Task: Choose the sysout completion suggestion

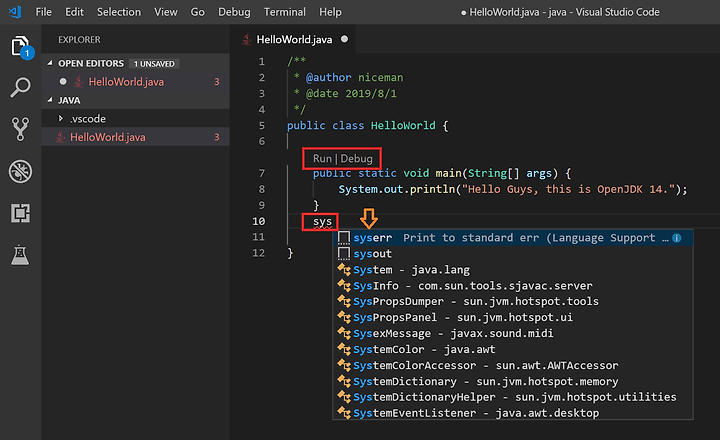Action: (x=513, y=254)
